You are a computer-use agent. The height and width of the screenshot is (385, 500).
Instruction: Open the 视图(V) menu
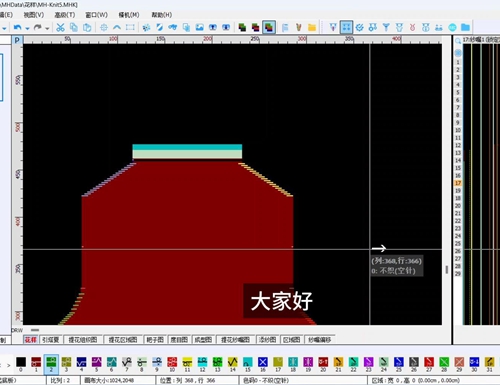coord(34,15)
